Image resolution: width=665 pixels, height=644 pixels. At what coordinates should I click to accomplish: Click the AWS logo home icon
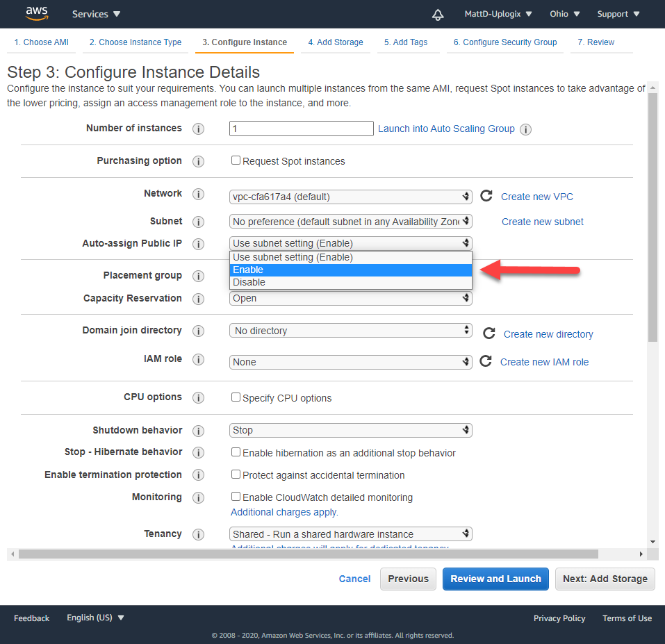[x=37, y=13]
